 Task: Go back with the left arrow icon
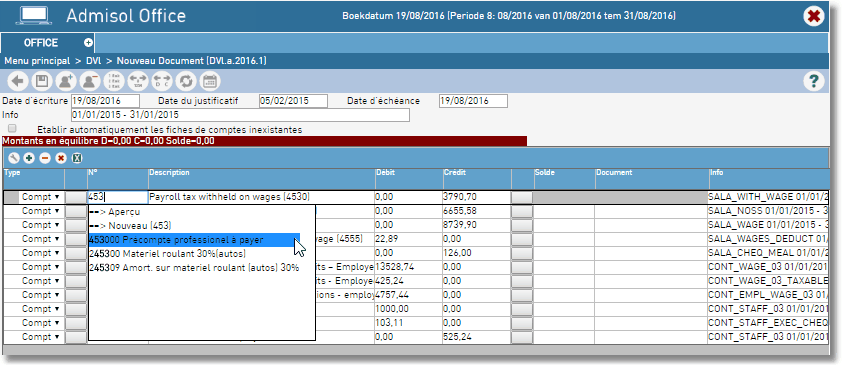tap(19, 82)
